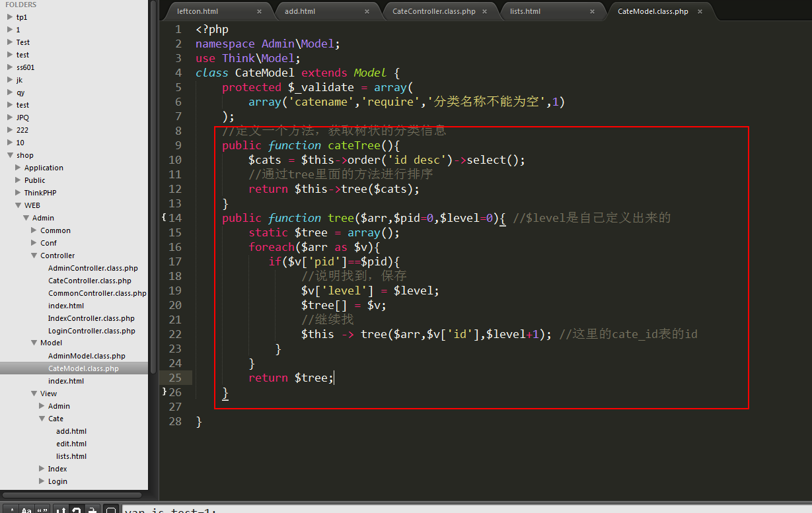Select the Public folder label

click(x=35, y=180)
